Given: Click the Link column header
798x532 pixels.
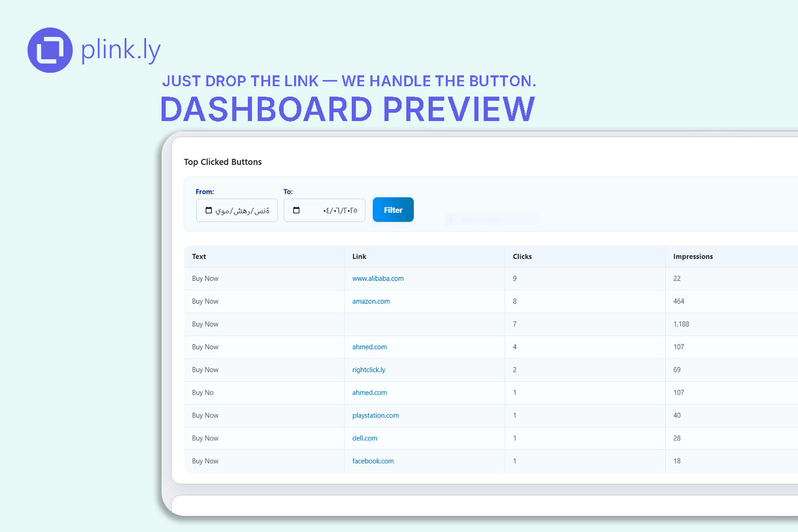Looking at the screenshot, I should 424,257.
